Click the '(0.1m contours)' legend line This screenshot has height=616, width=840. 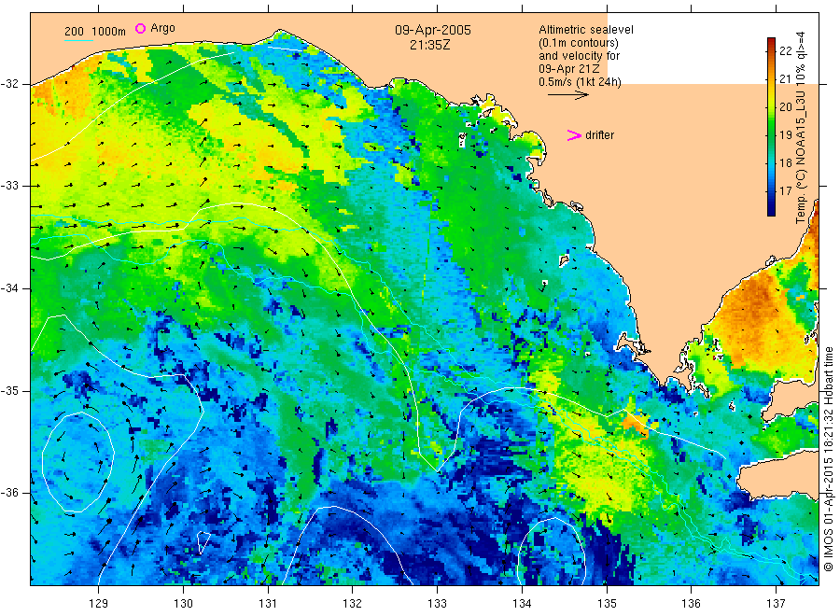[x=579, y=43]
